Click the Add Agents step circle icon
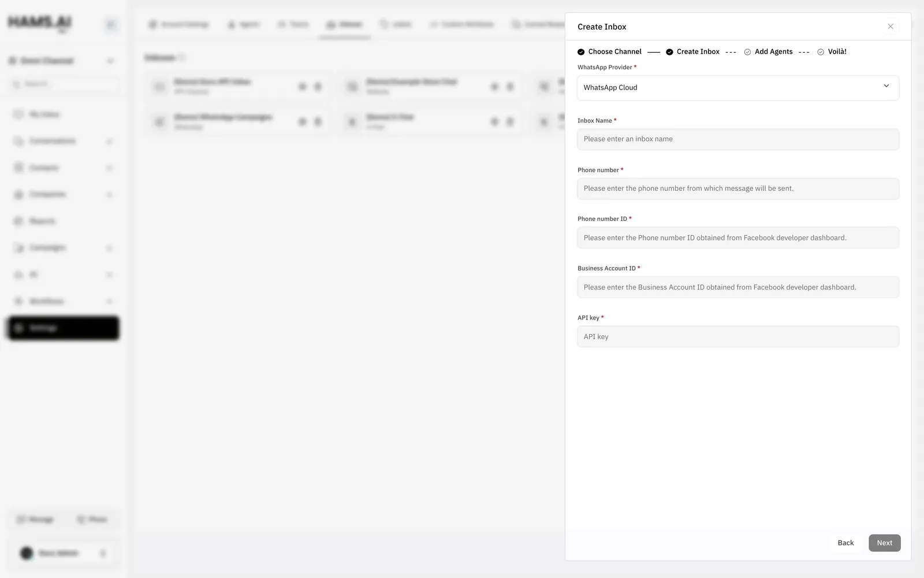The width and height of the screenshot is (924, 578). pyautogui.click(x=747, y=52)
